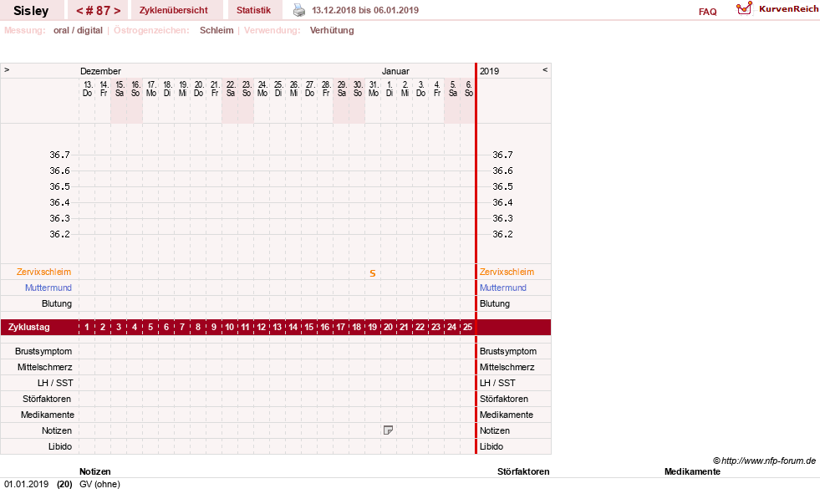Click the Januar month header
Image resolution: width=820 pixels, height=504 pixels.
coord(395,71)
